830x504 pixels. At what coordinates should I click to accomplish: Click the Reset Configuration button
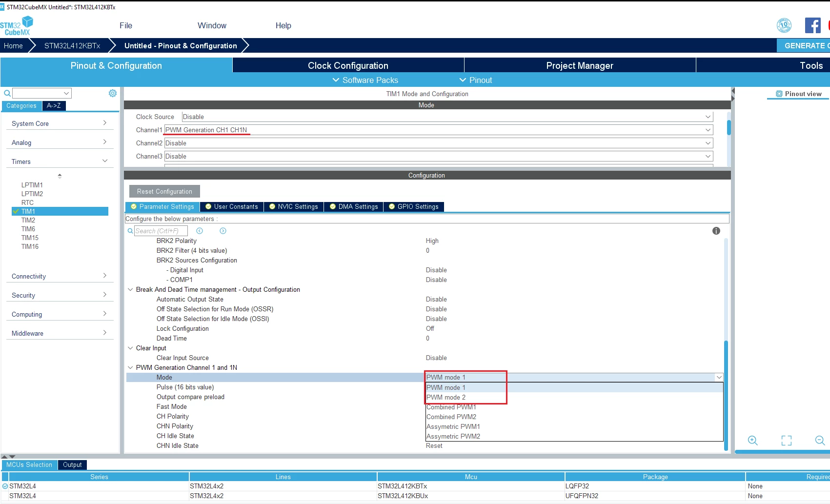pyautogui.click(x=164, y=191)
